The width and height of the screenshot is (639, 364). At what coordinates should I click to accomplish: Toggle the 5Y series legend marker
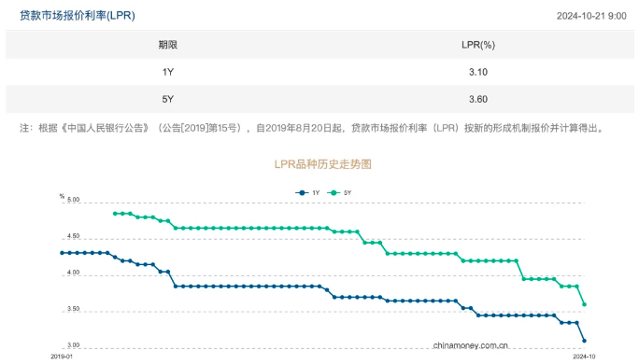coord(334,193)
